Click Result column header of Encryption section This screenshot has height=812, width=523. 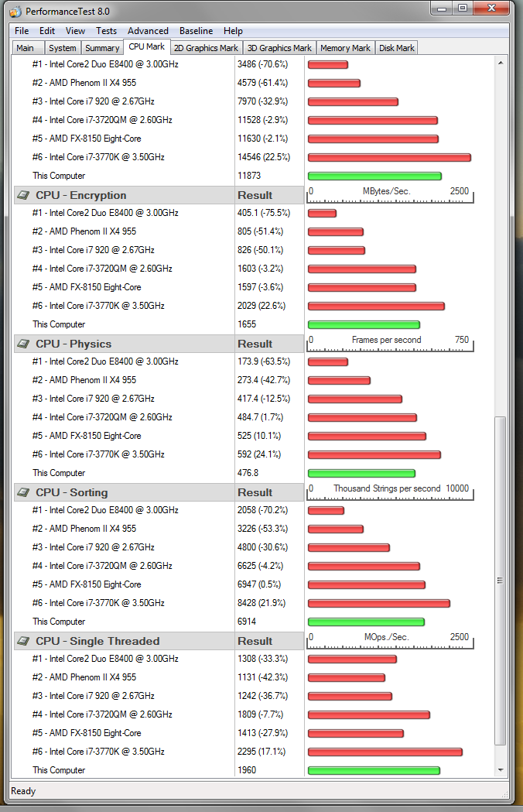[x=269, y=195]
